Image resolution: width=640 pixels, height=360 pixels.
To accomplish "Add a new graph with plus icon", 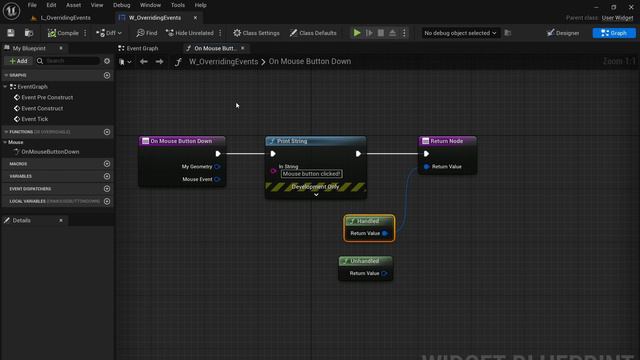I will 107,76.
